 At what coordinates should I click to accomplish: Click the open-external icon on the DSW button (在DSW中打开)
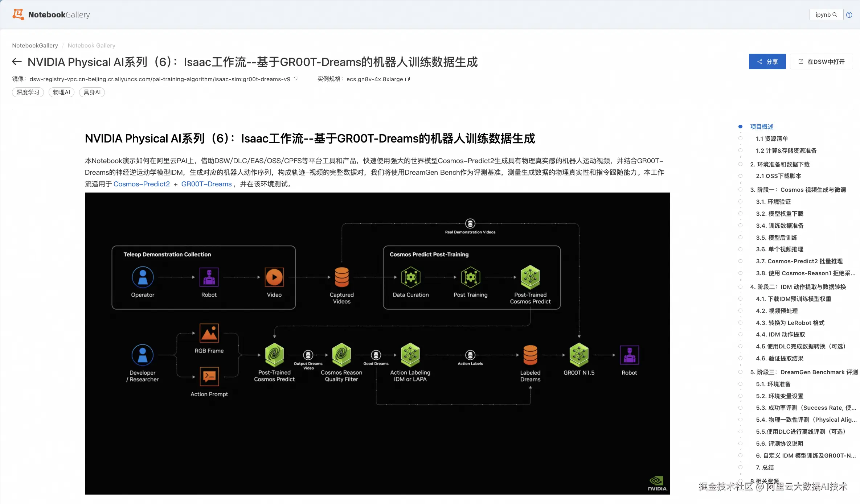pyautogui.click(x=801, y=62)
